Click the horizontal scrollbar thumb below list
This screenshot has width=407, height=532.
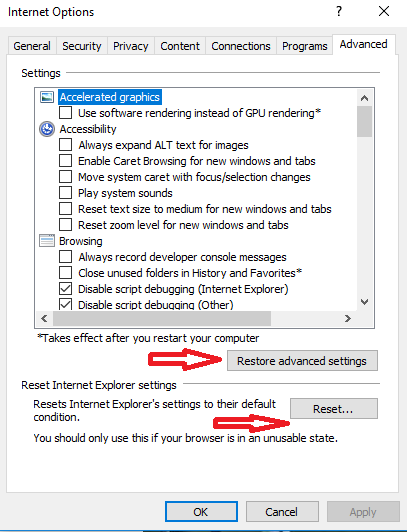162,318
